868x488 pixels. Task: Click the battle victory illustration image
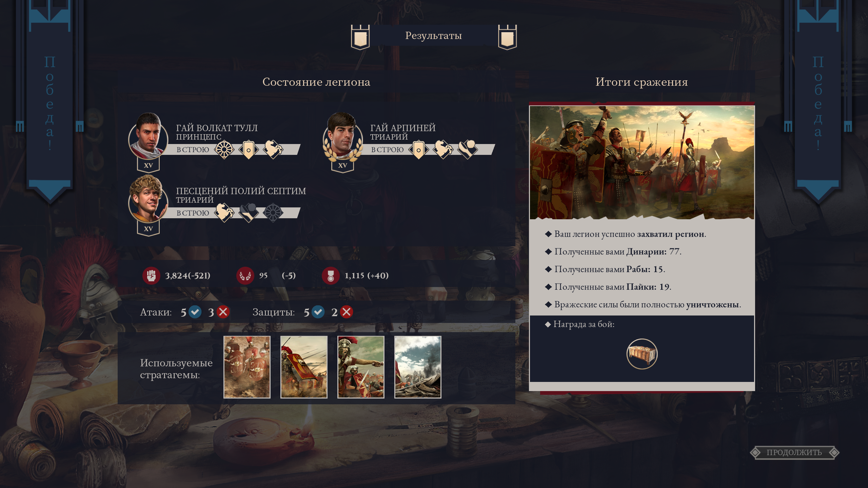click(x=642, y=163)
